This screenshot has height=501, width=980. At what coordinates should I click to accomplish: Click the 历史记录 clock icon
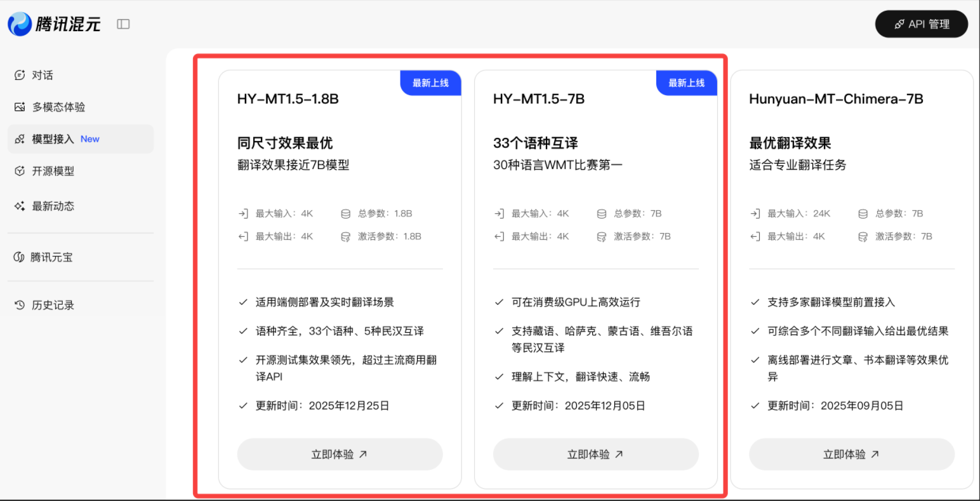pyautogui.click(x=20, y=304)
